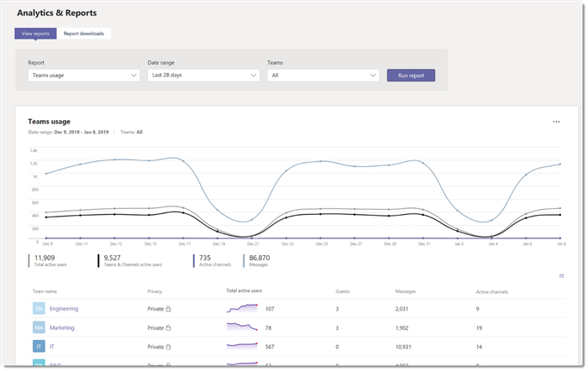Open the Engineering team link
The image size is (588, 371).
(x=64, y=309)
